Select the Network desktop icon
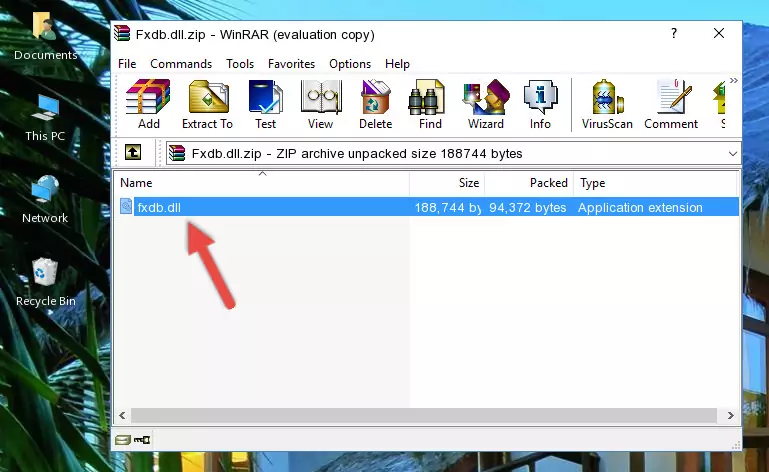 click(x=45, y=199)
